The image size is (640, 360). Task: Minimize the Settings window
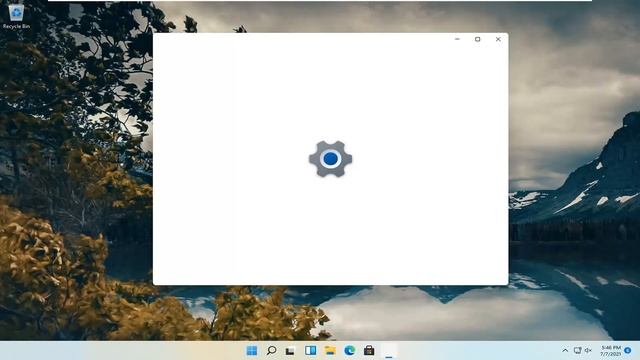coord(457,39)
